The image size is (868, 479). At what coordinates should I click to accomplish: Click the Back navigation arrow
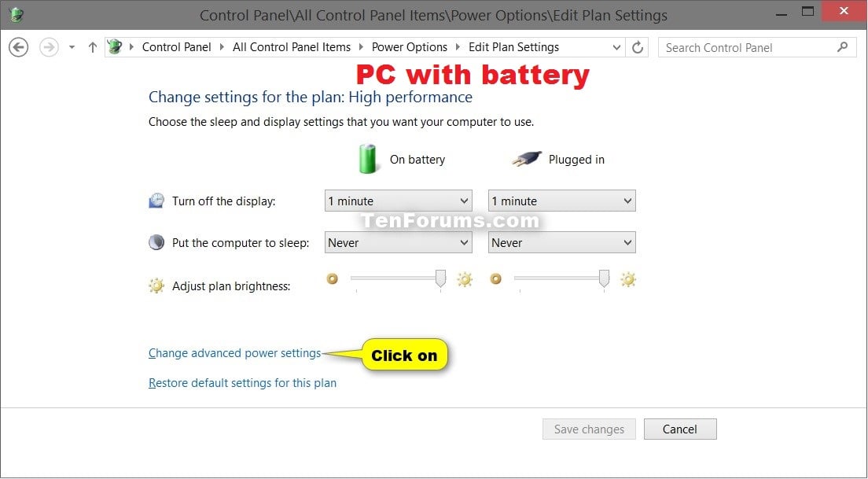click(19, 47)
